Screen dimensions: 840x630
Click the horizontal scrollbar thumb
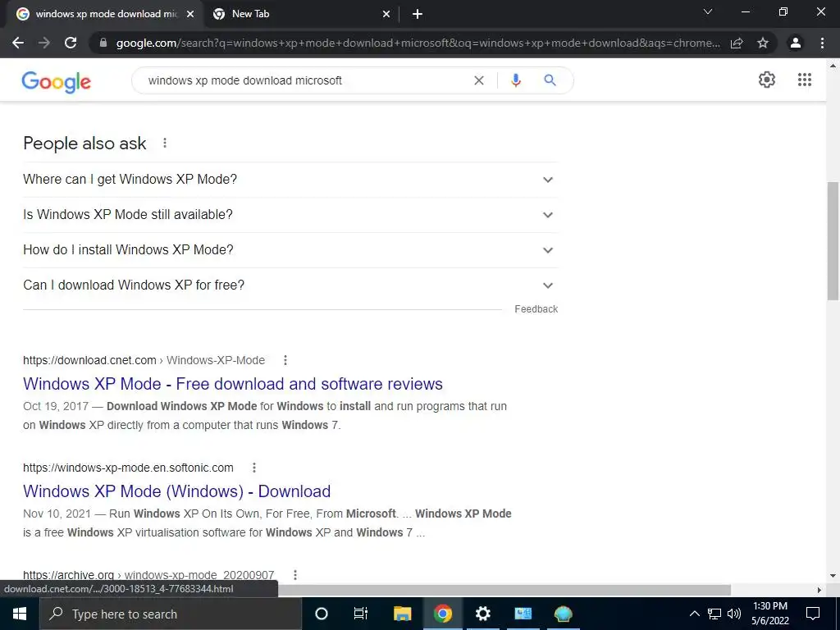coord(504,590)
